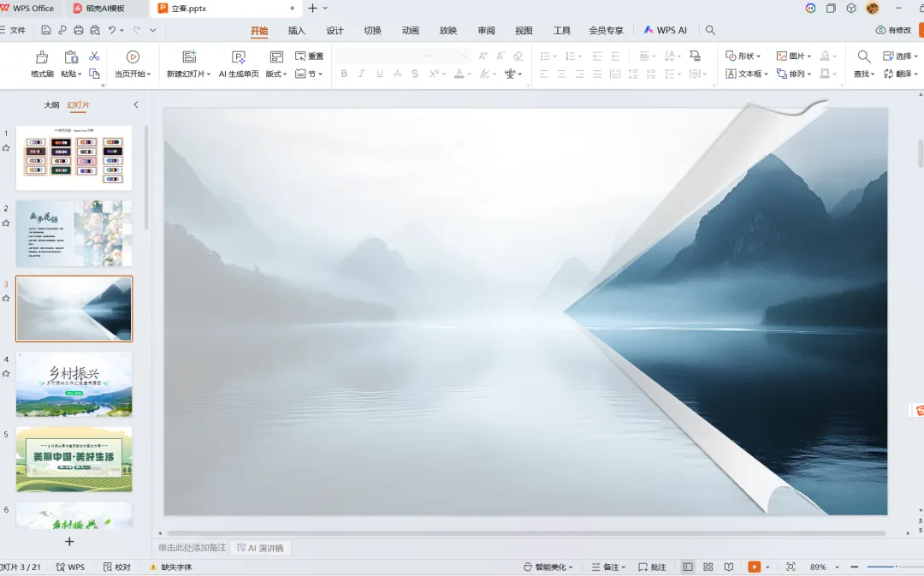Click the Copy icon below scissors
Image resolution: width=924 pixels, height=576 pixels.
pos(94,74)
